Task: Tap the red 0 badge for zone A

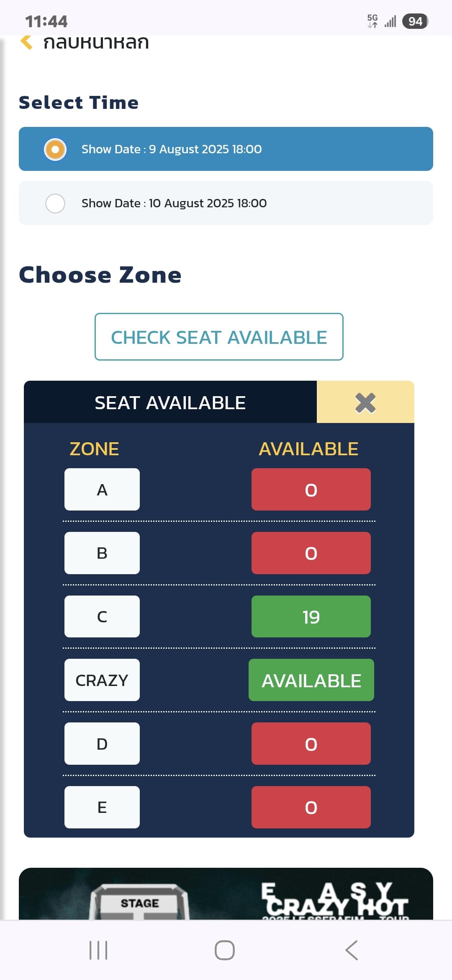Action: click(x=311, y=490)
